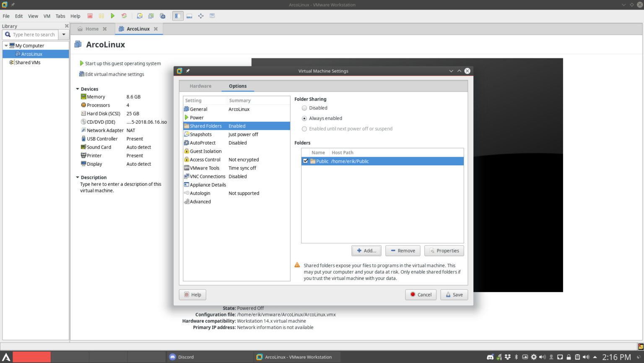The image size is (644, 363).
Task: Select the Shared Folders setting in the Options list
Action: [x=206, y=125]
